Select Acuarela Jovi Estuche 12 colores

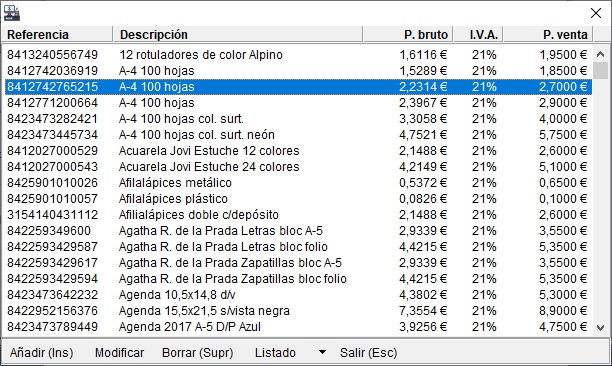click(x=299, y=151)
